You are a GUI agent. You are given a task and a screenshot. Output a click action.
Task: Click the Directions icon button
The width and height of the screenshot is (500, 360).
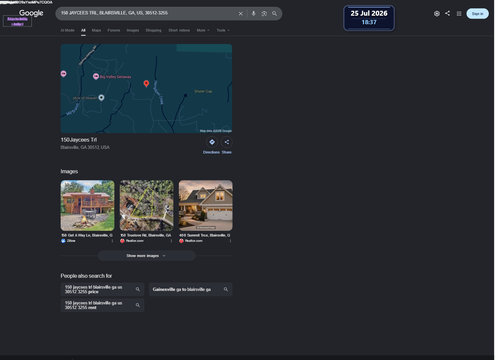(212, 142)
